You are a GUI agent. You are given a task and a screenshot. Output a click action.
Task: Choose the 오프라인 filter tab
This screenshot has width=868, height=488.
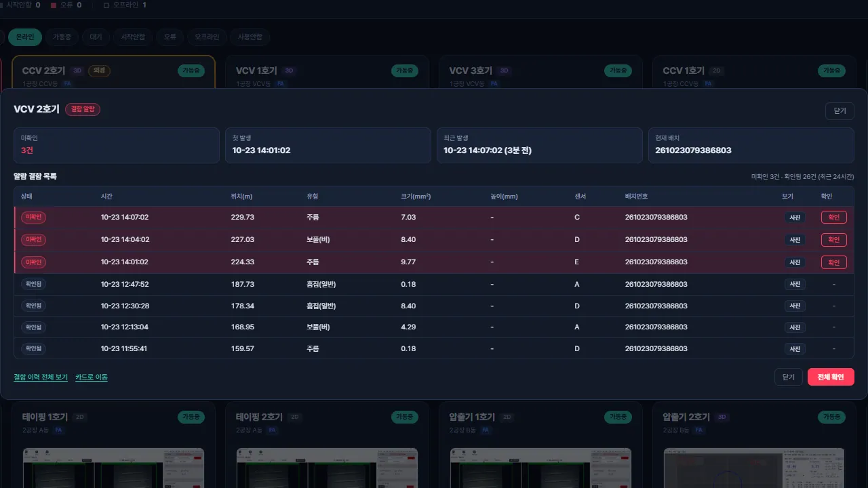tap(207, 37)
